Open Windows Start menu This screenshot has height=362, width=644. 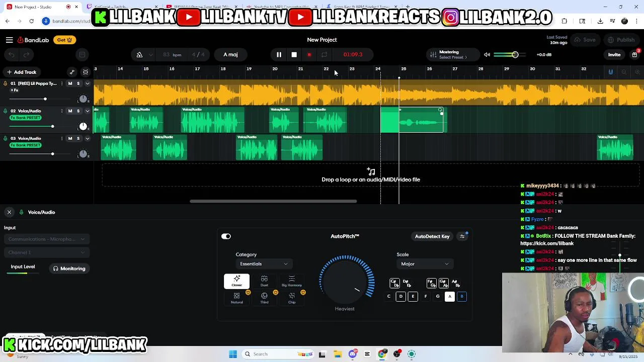tap(233, 354)
